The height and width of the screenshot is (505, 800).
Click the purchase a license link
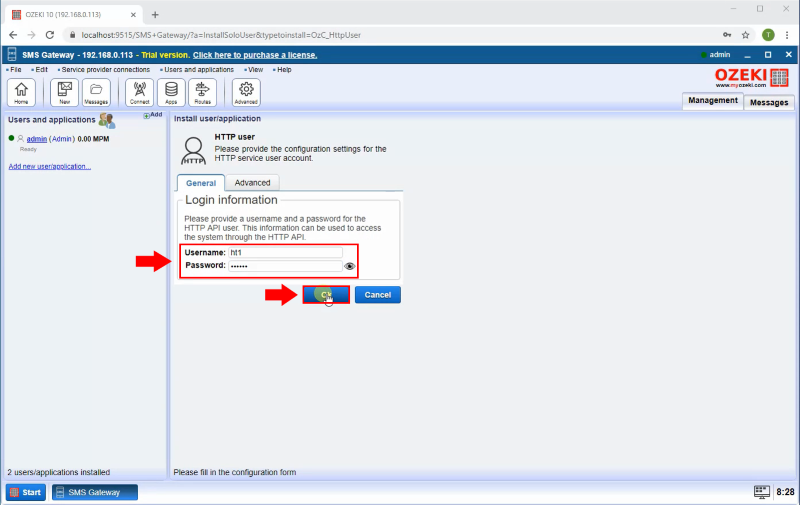255,55
